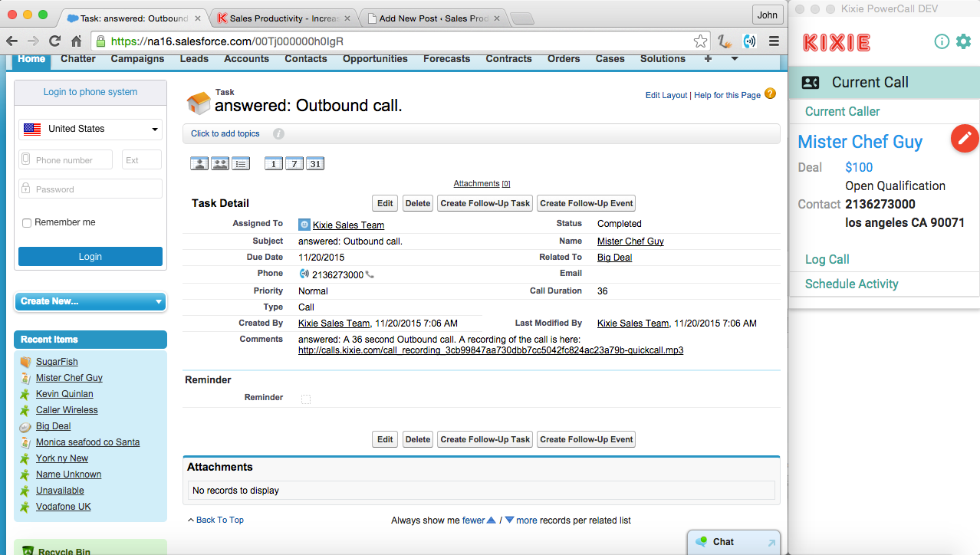The height and width of the screenshot is (555, 980).
Task: Click the Kixie Sales Team avatar icon
Action: [x=304, y=225]
